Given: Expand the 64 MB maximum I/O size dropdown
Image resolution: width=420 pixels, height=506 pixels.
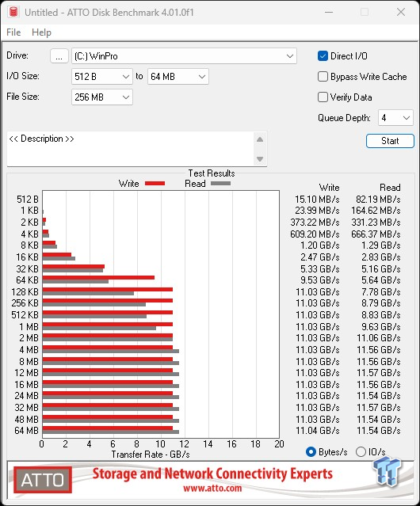Looking at the screenshot, I should [x=178, y=77].
